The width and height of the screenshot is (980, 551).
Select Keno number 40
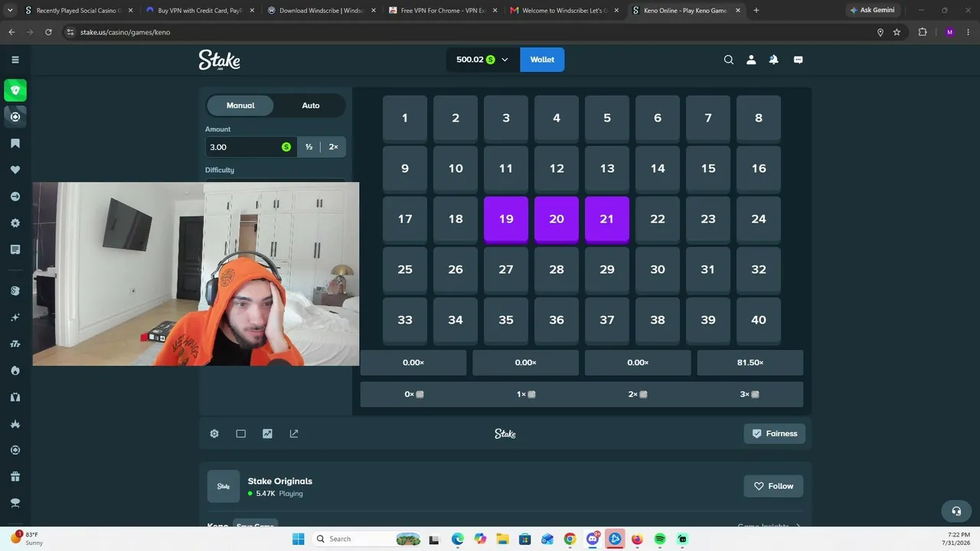(x=759, y=321)
